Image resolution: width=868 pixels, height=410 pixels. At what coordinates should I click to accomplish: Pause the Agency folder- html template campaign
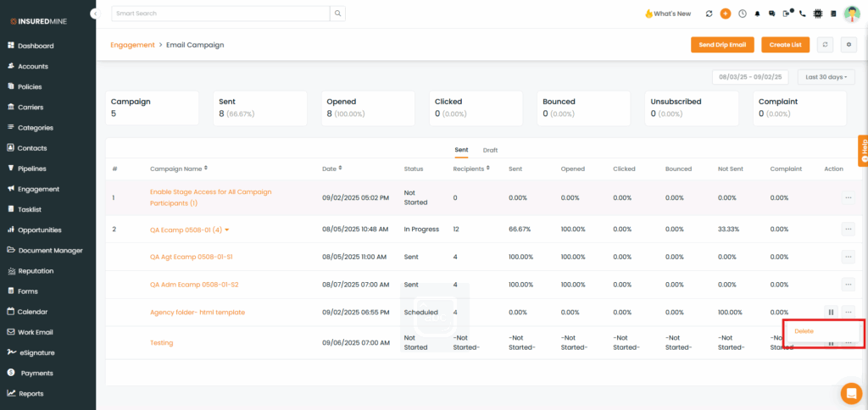831,313
